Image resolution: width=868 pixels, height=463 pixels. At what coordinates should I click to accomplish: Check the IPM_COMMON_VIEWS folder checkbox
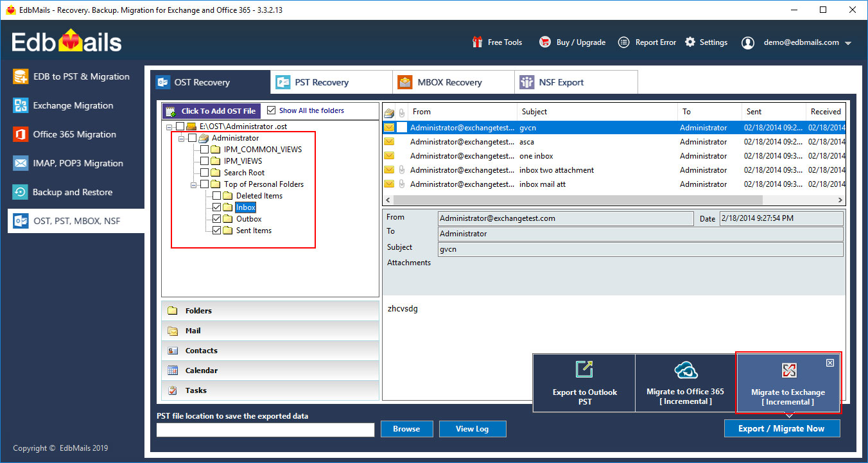(204, 150)
